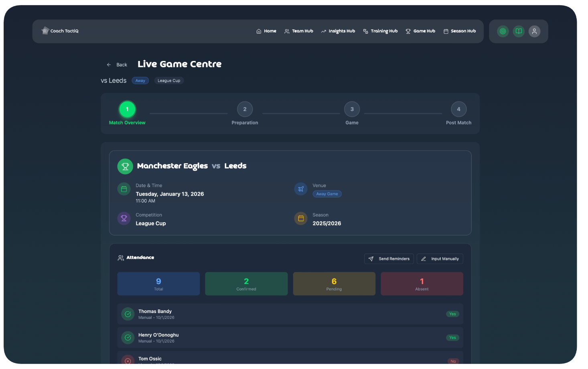Go to Insights Hub

point(338,31)
